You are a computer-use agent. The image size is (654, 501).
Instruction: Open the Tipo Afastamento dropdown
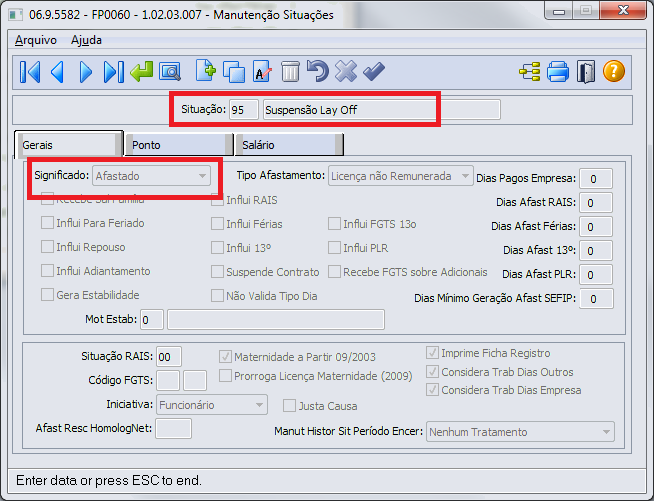[x=400, y=176]
